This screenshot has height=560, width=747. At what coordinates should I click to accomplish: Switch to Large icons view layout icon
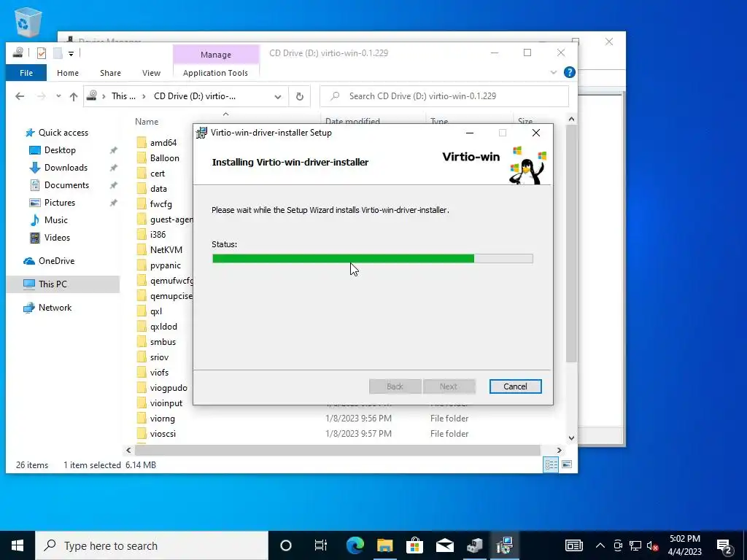[567, 464]
